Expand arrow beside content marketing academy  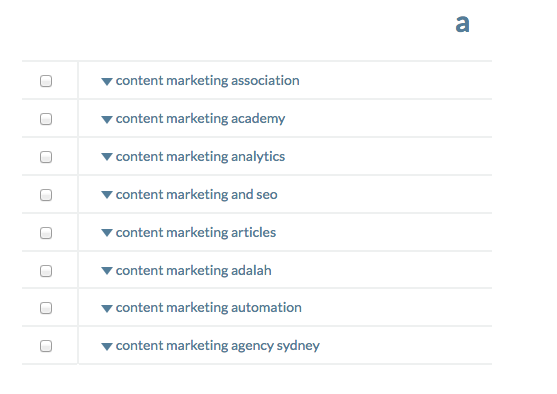tap(107, 120)
